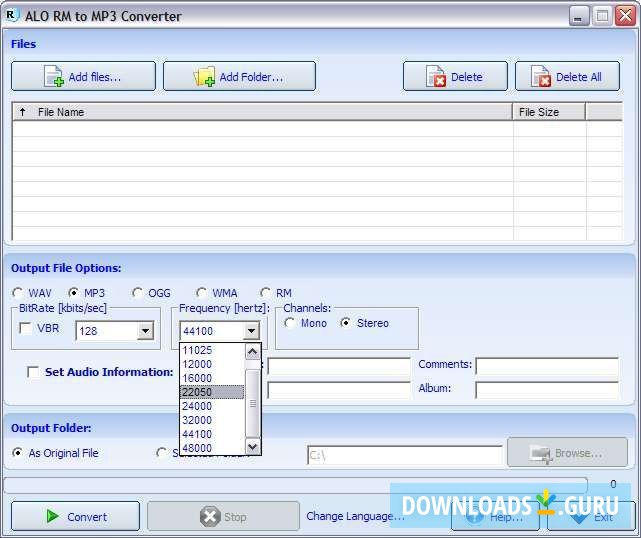Enable Set Audio Information checkbox

coord(33,372)
